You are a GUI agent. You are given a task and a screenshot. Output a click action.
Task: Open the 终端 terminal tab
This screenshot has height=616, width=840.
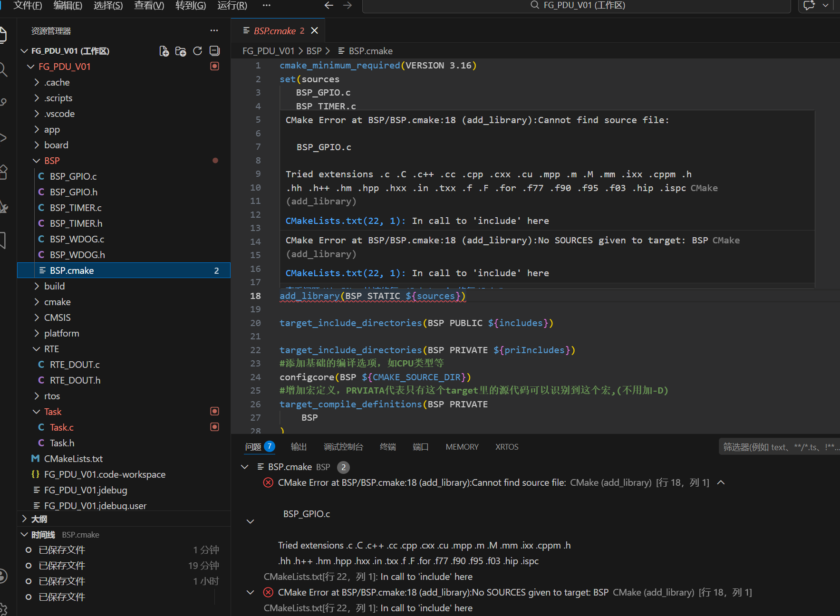(388, 447)
